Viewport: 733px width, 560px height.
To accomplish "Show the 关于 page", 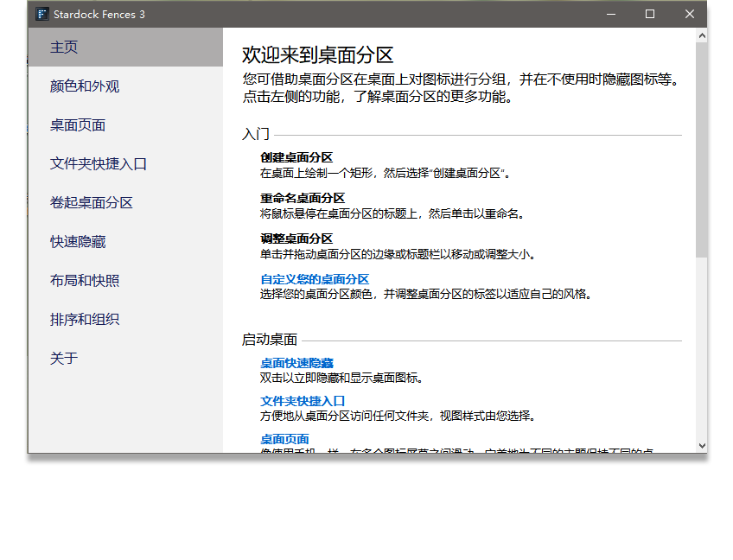I will [x=64, y=359].
